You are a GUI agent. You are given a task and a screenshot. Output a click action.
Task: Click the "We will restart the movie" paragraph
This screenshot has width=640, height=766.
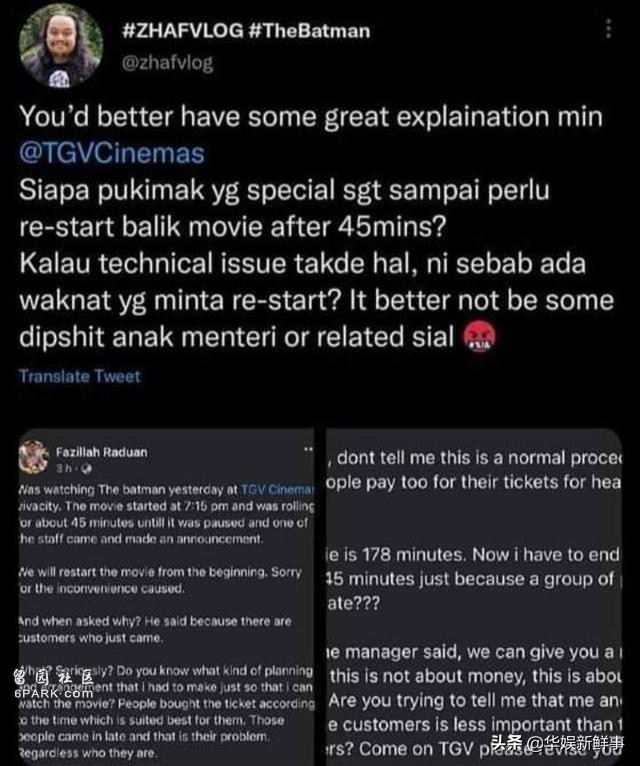pyautogui.click(x=160, y=580)
